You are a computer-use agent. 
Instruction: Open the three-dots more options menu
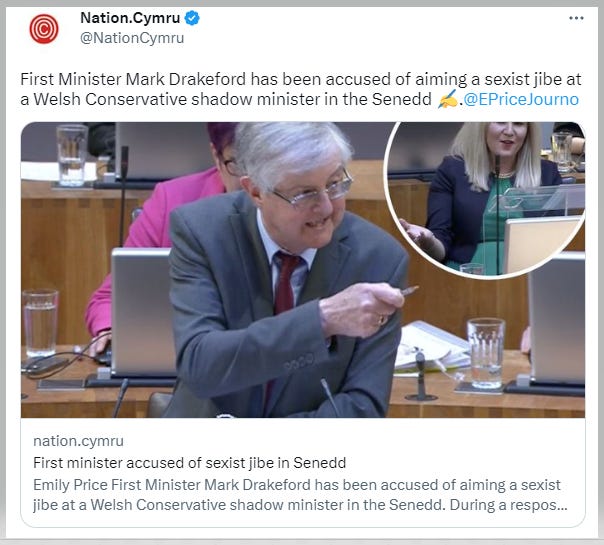(x=576, y=18)
